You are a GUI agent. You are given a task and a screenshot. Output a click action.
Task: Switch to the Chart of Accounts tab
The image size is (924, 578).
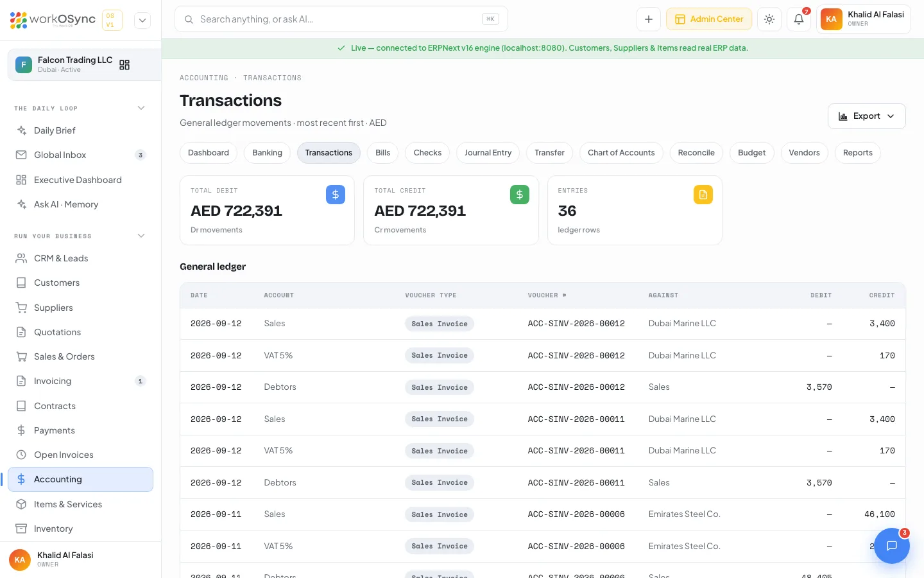(x=621, y=153)
